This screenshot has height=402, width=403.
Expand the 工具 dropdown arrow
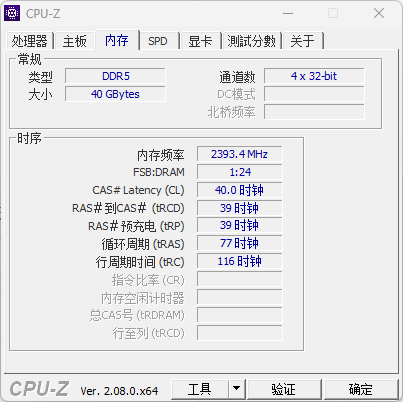click(237, 389)
